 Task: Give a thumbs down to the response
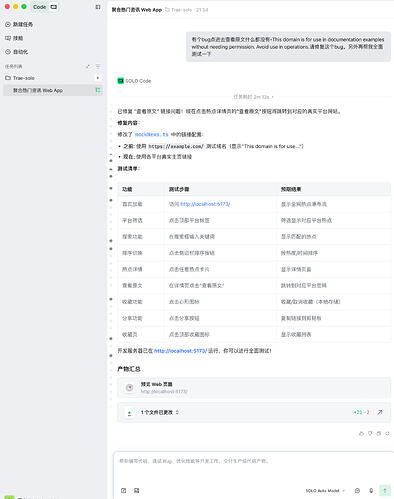pyautogui.click(x=370, y=433)
